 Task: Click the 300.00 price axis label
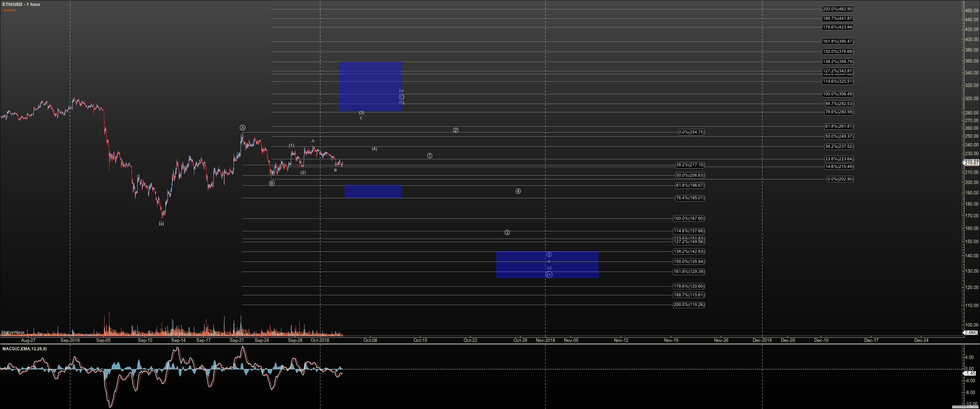[972, 99]
